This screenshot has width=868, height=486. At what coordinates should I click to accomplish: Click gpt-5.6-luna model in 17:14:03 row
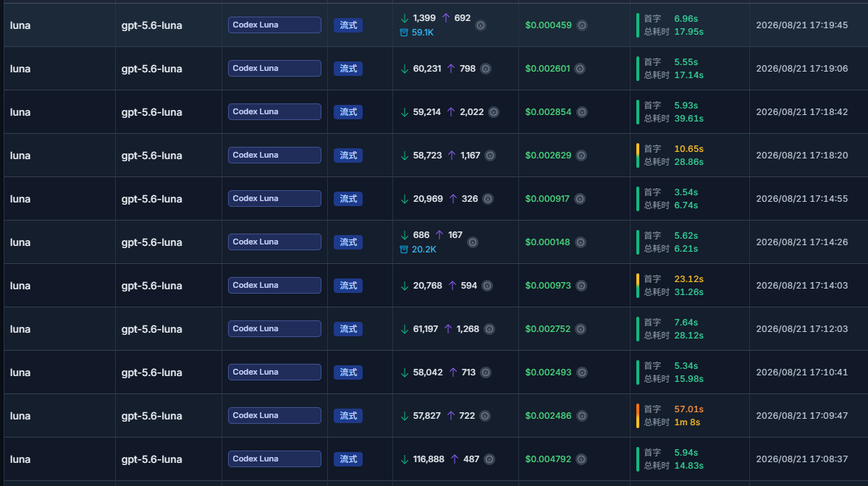click(152, 286)
